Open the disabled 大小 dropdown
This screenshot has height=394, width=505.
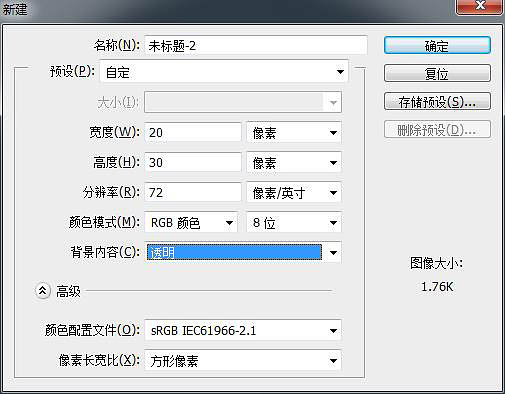243,102
